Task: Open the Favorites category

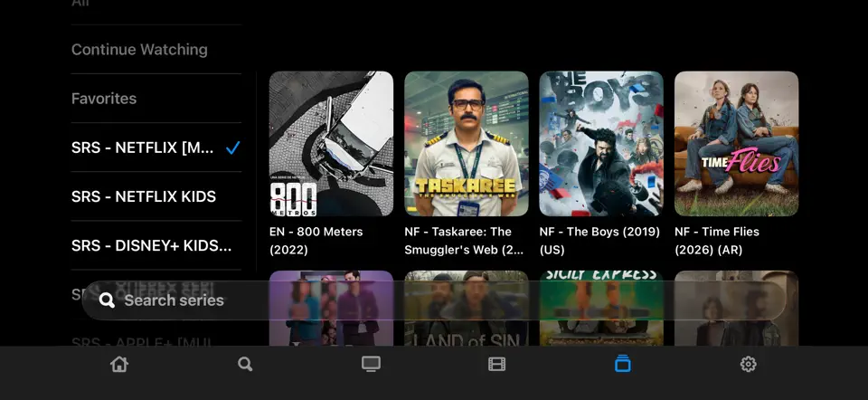Action: [156, 98]
